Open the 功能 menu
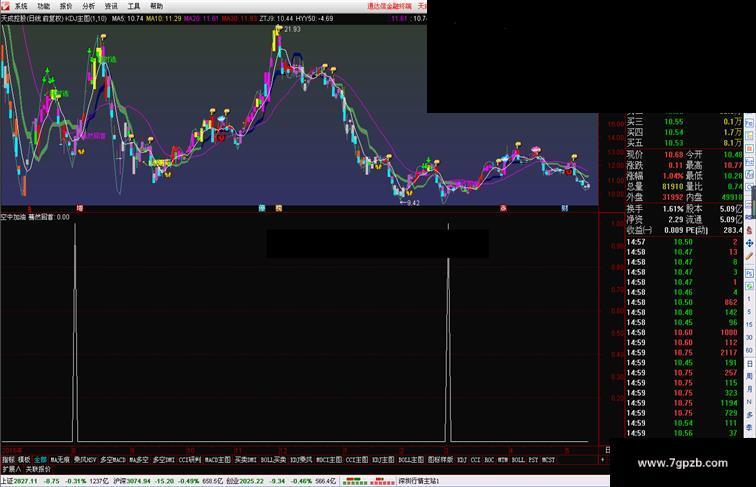 (43, 6)
